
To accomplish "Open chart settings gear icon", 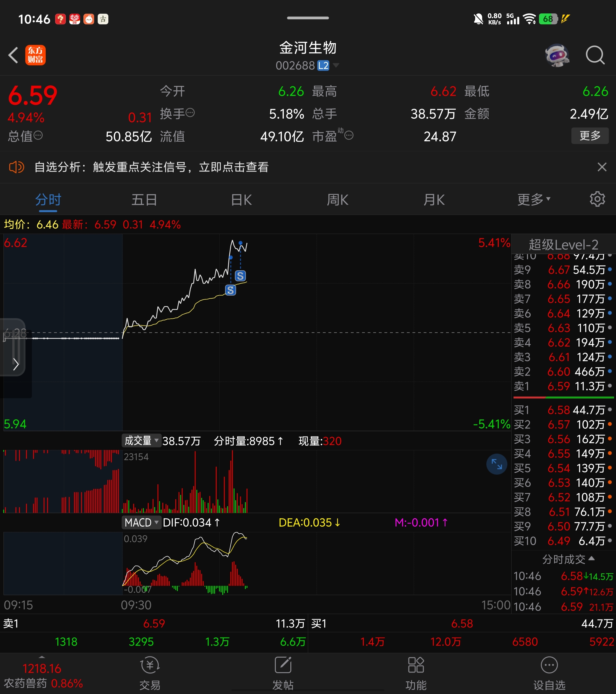I will click(x=597, y=199).
